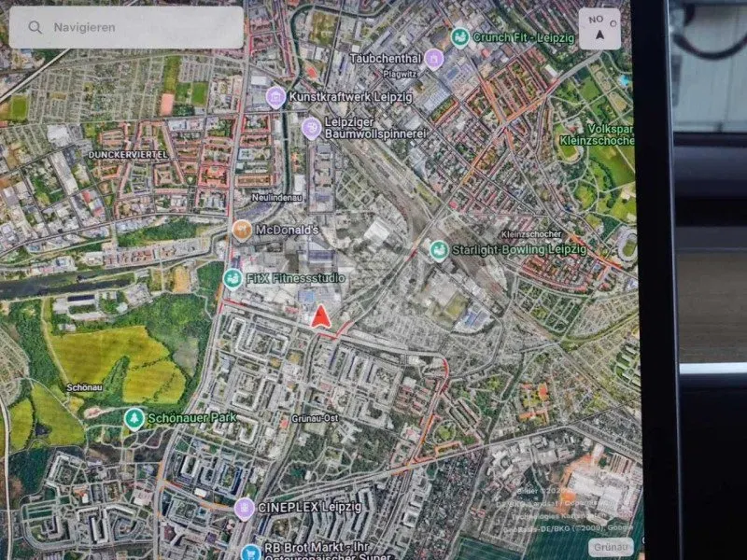747x560 pixels.
Task: Select the Schönauer Park tree pin
Action: point(134,419)
